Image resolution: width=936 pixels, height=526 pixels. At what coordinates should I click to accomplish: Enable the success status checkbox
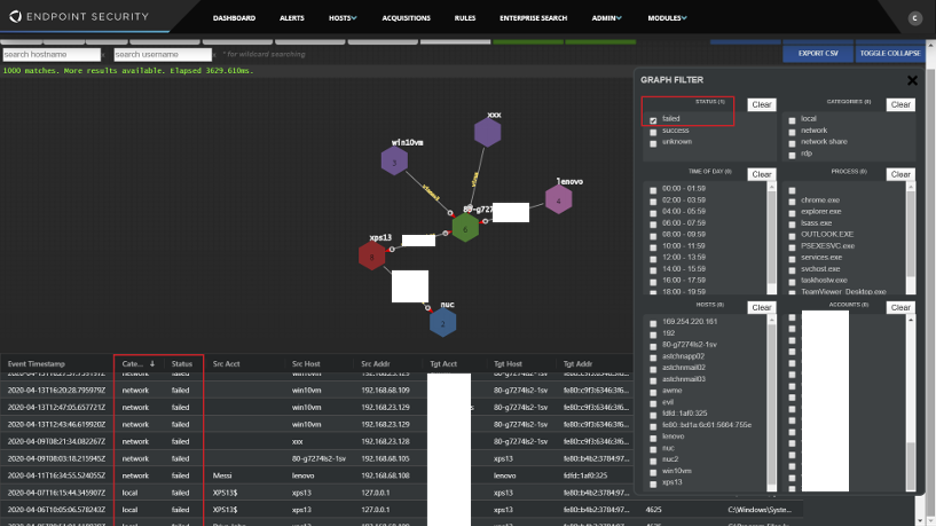click(653, 131)
